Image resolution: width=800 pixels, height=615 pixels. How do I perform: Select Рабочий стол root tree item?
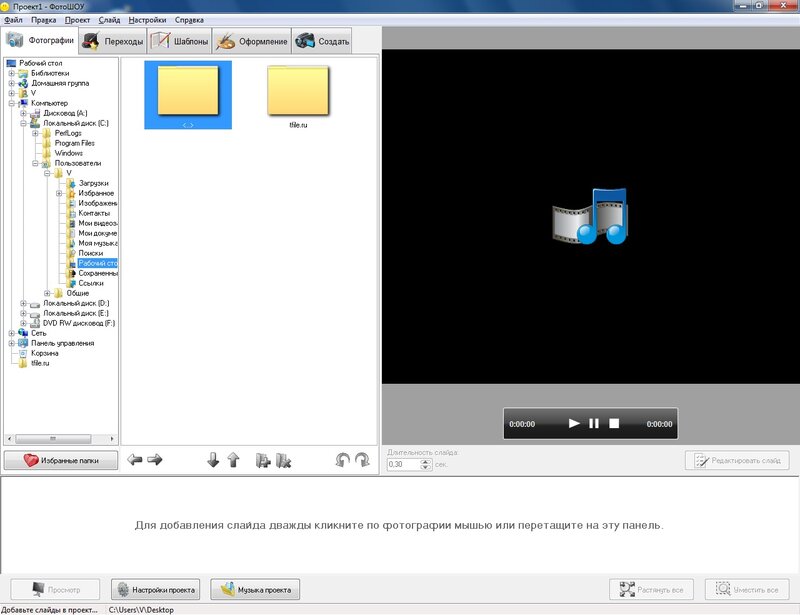tap(40, 63)
